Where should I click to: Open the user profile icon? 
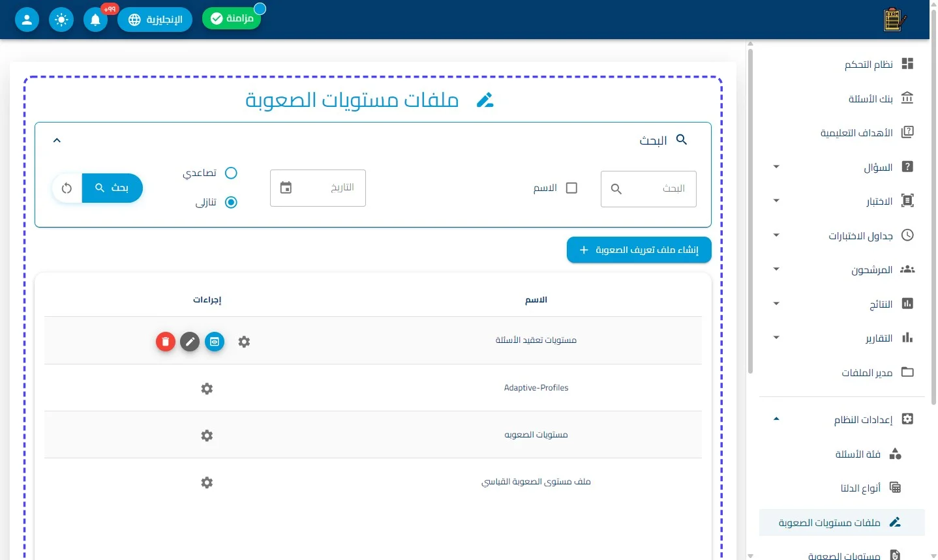[27, 20]
